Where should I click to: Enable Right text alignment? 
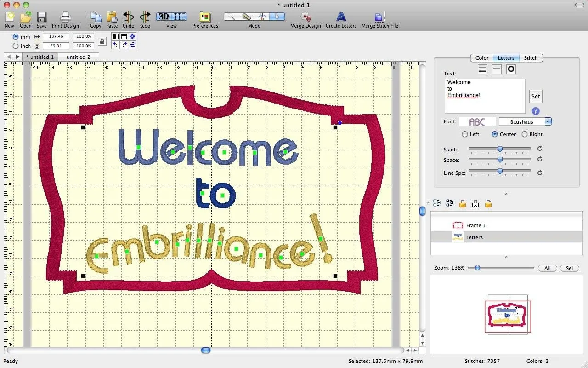[525, 134]
